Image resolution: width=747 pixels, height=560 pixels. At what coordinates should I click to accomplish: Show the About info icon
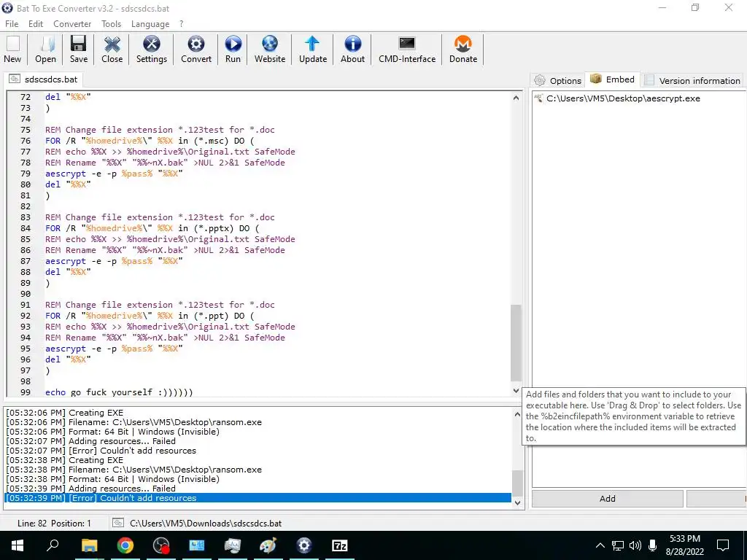click(352, 49)
